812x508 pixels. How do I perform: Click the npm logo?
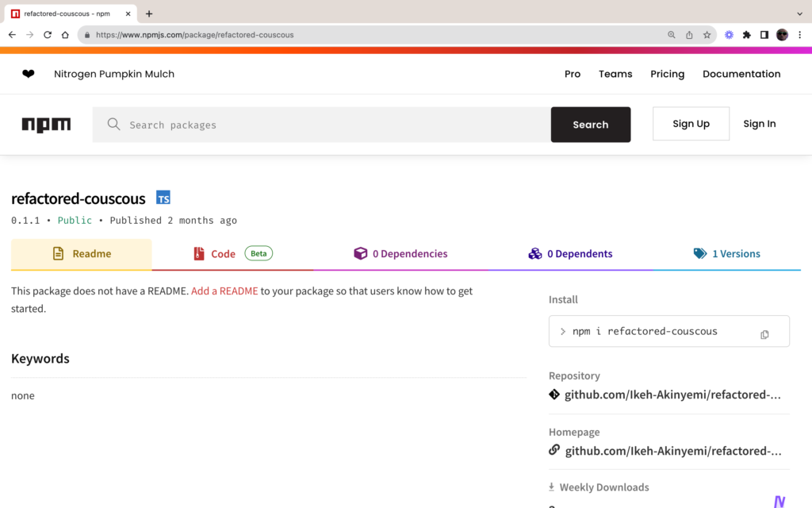[46, 125]
